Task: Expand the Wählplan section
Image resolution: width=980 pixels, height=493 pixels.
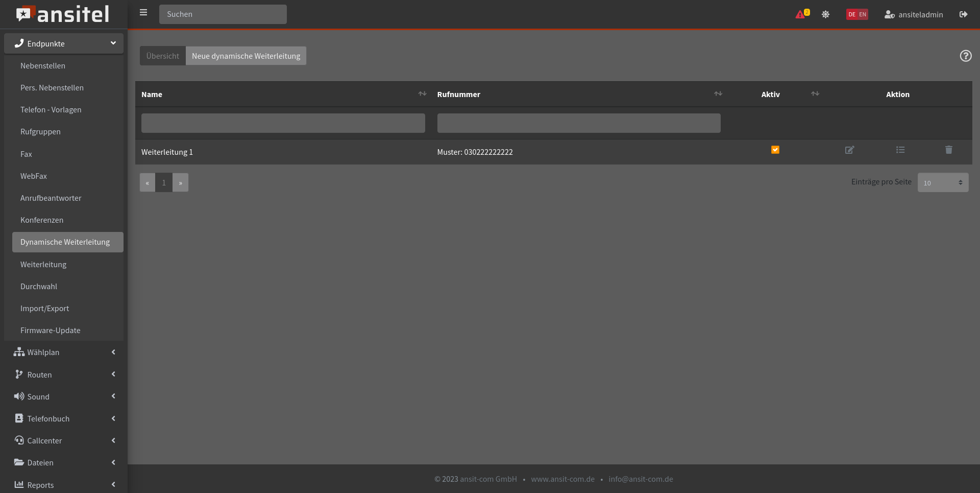Action: tap(63, 352)
